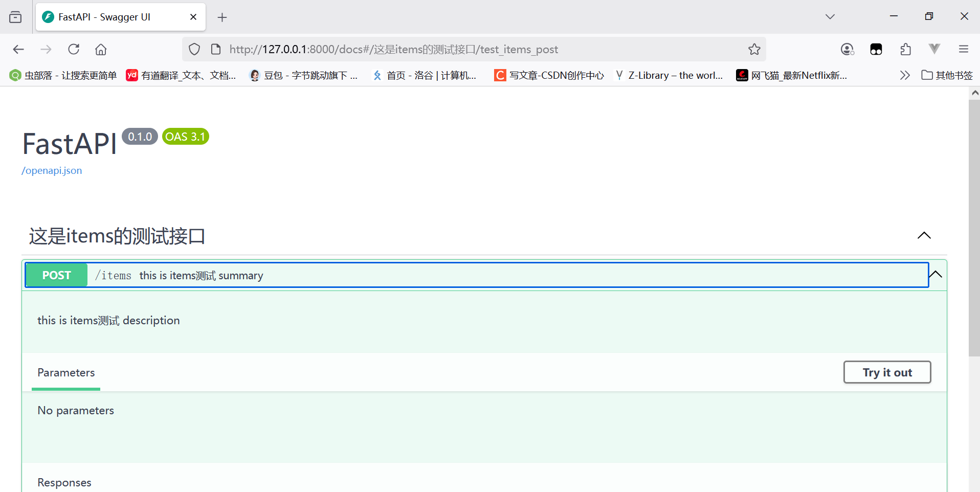Click the browser forward arrow
Viewport: 980px width, 492px height.
[46, 49]
